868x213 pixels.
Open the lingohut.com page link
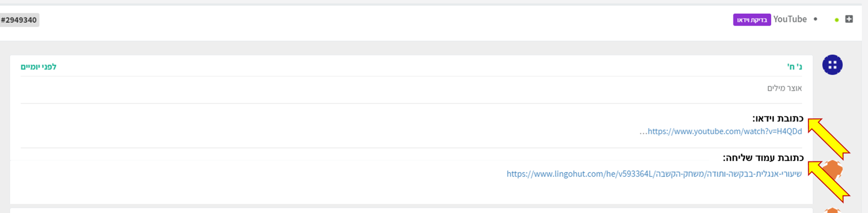click(654, 174)
